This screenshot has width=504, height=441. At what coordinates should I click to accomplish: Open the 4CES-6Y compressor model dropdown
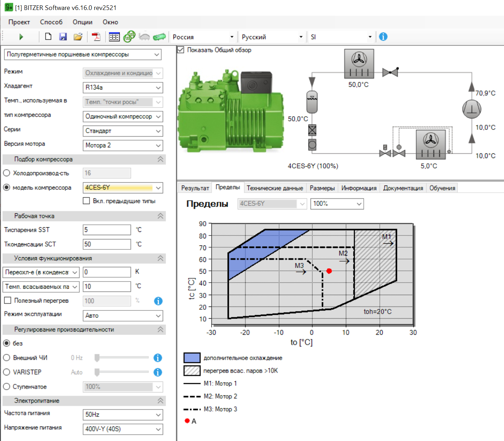123,188
